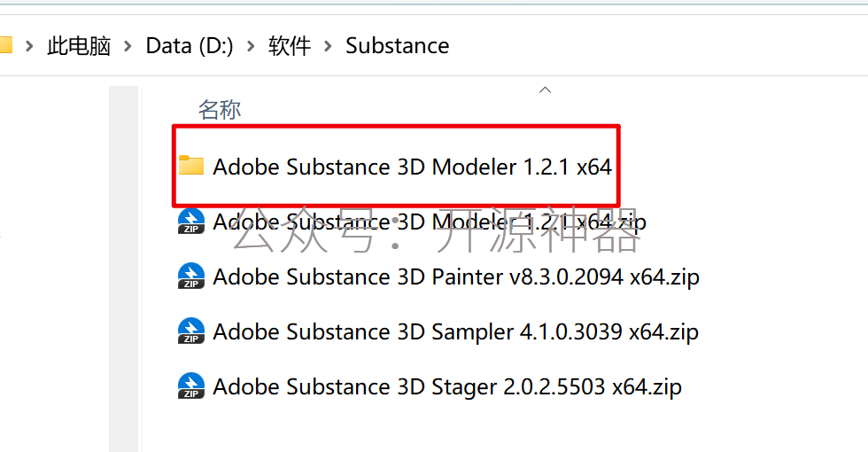
Task: Open the 软件 breadcrumb segment
Action: 290,46
